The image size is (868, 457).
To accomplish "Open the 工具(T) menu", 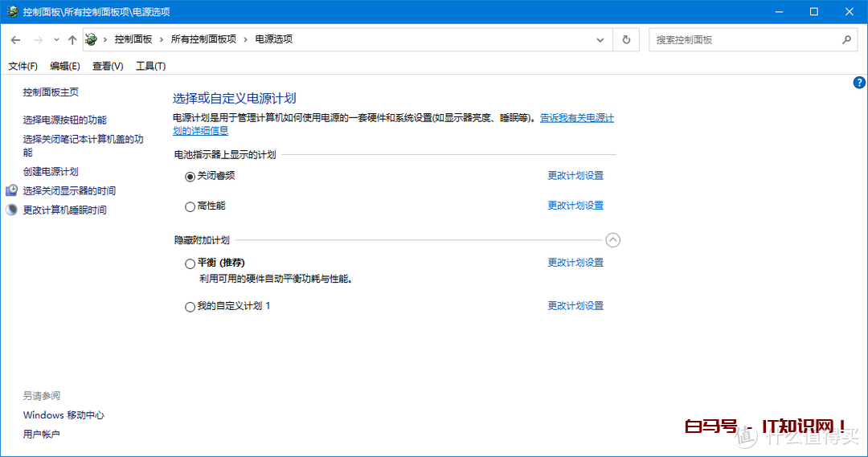I will tap(150, 67).
